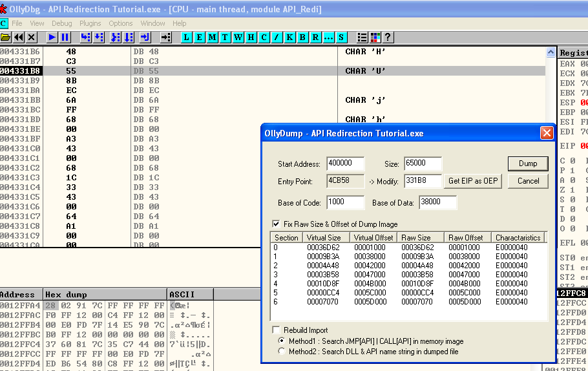This screenshot has width=588, height=371.
Task: Show the Log window with the L button
Action: [x=186, y=37]
